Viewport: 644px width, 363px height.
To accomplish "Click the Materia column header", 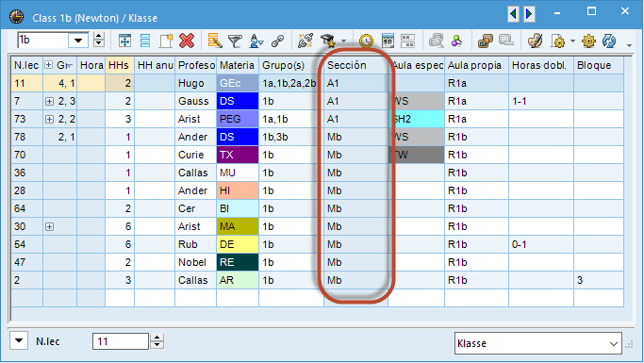I will [x=238, y=65].
